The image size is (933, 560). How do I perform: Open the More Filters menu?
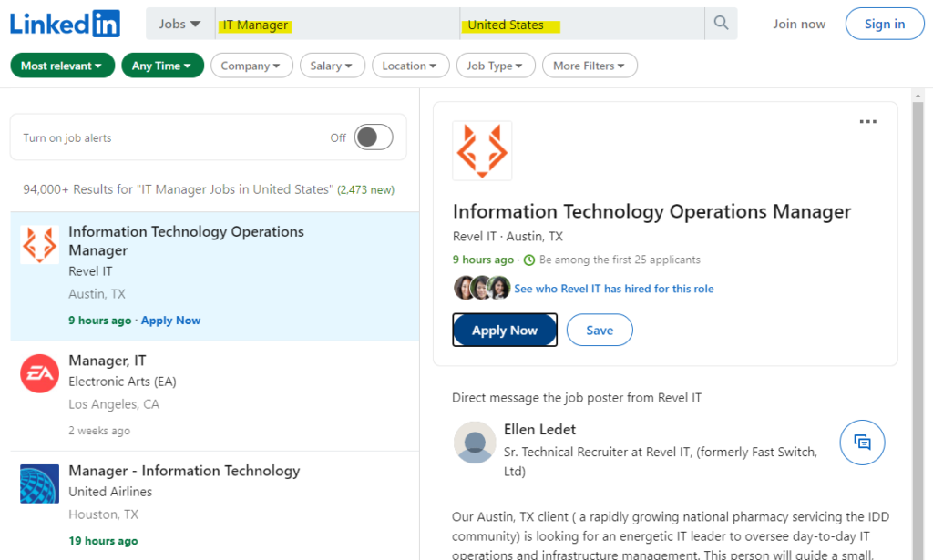pyautogui.click(x=589, y=66)
